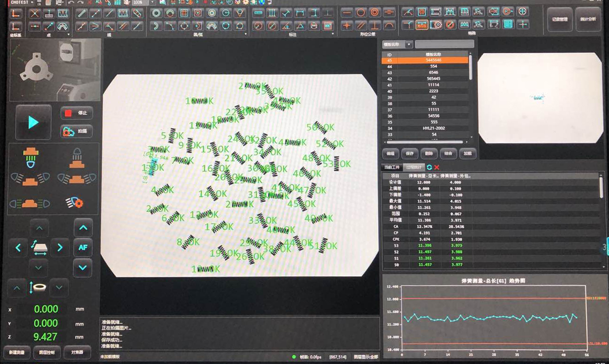The image size is (609, 364).
Task: Click the refresh icon next to 过程统计 tab
Action: [429, 167]
